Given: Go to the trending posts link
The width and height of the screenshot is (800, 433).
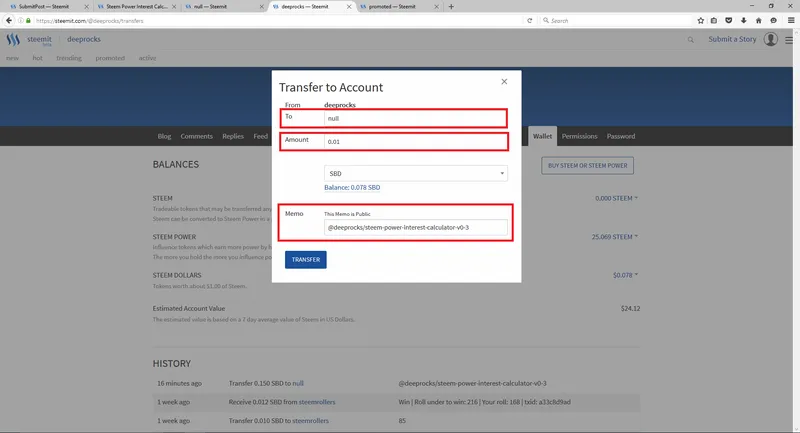Looking at the screenshot, I should [x=69, y=58].
